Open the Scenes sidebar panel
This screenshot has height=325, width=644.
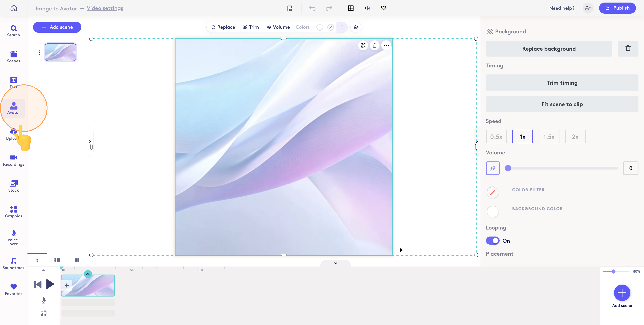coord(13,57)
